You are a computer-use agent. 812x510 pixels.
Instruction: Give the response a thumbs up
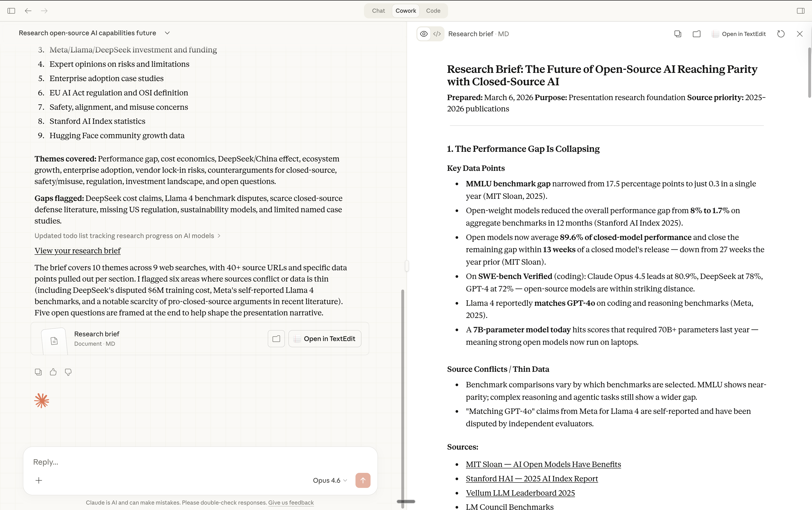(53, 372)
